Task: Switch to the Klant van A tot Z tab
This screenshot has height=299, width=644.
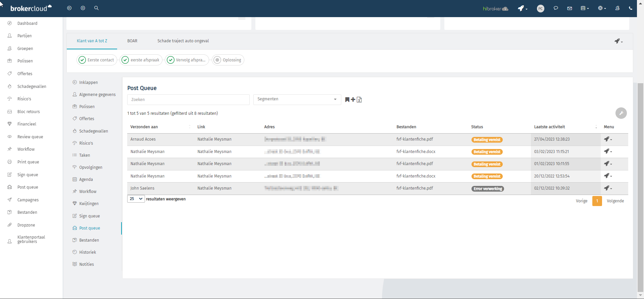Action: coord(92,41)
